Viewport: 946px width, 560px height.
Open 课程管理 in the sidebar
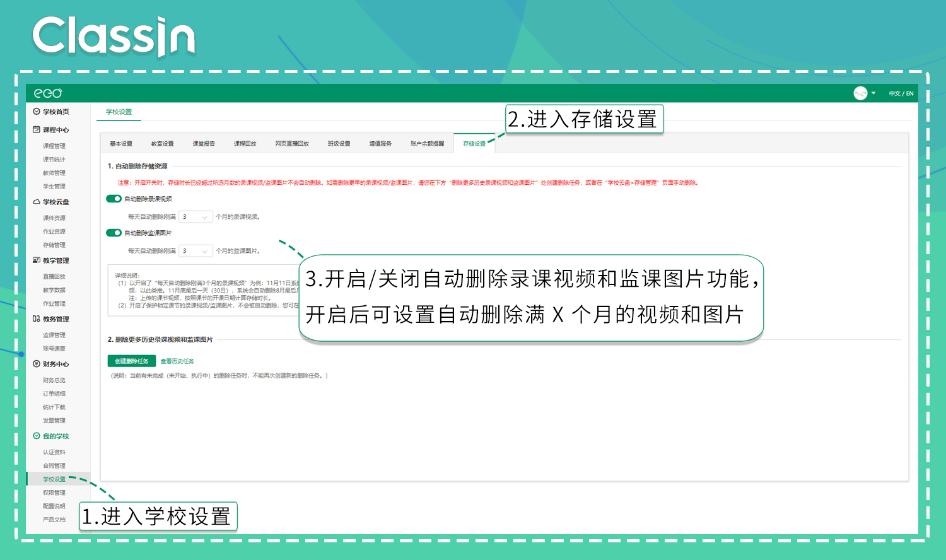click(x=54, y=146)
